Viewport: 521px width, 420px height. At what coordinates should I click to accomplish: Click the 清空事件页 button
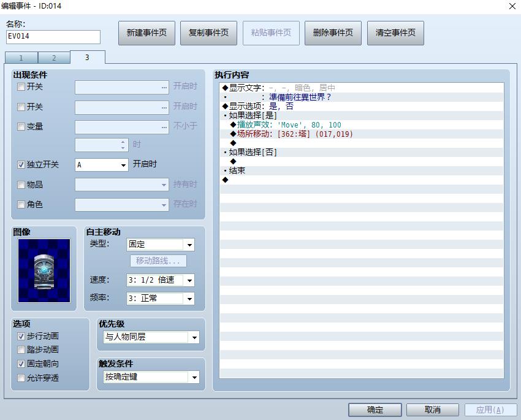pos(395,33)
